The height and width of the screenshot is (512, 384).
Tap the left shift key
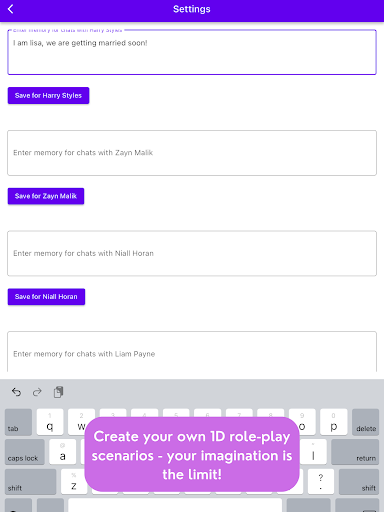[x=30, y=482]
